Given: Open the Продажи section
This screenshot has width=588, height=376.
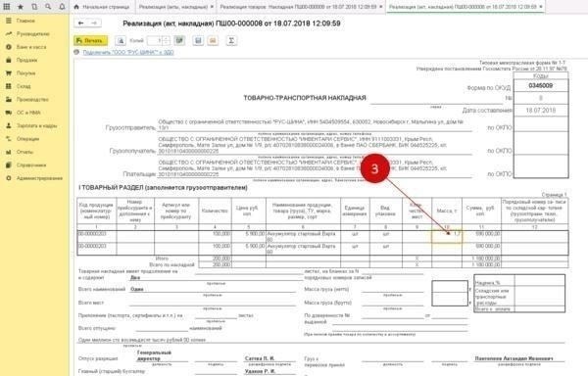Looking at the screenshot, I should tap(26, 60).
